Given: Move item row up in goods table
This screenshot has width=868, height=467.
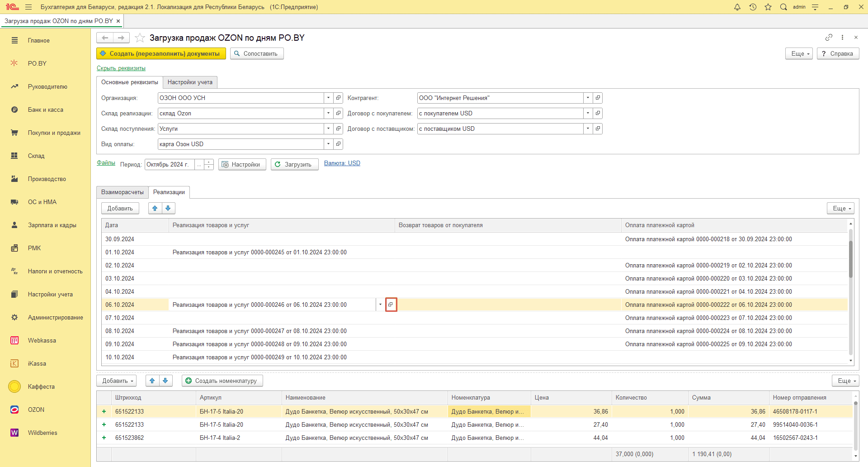Looking at the screenshot, I should pos(152,381).
